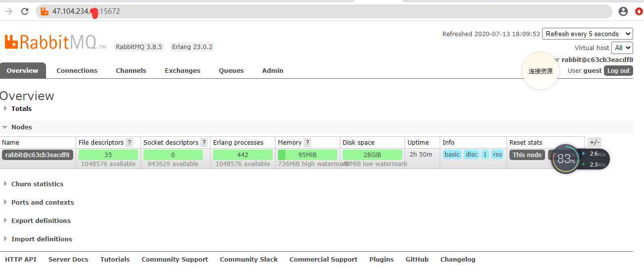Open the browser profile avatar icon
Image resolution: width=644 pixels, height=275 pixels.
(623, 11)
